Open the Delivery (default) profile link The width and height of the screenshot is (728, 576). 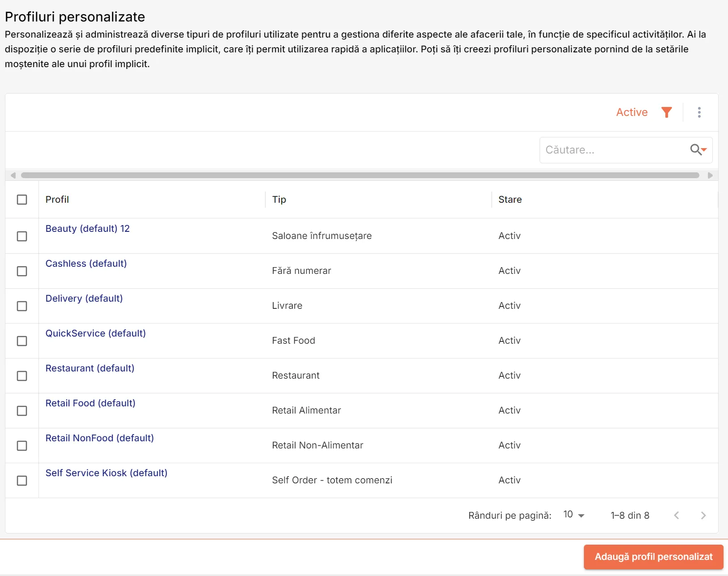[x=84, y=299]
